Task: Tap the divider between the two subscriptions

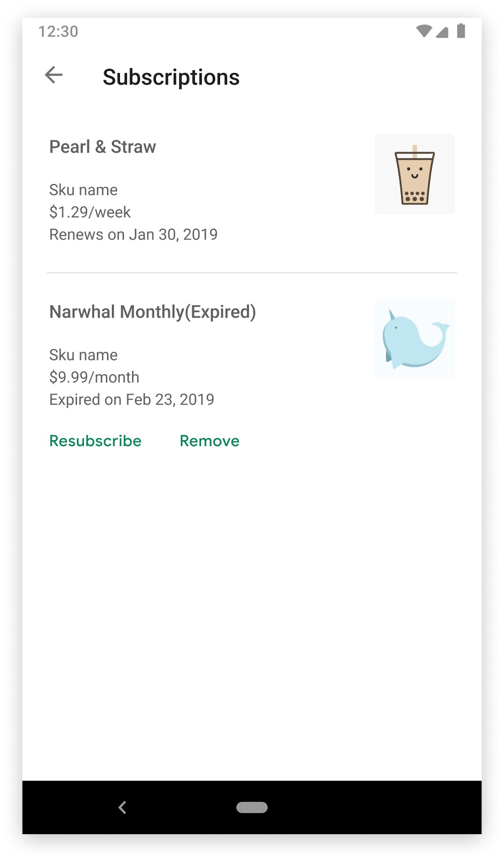Action: point(252,273)
